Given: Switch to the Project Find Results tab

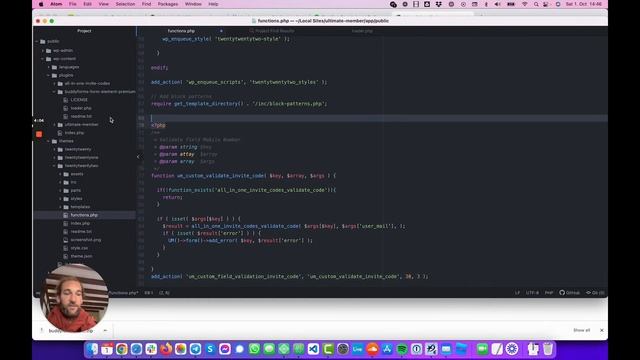Looking at the screenshot, I should [272, 31].
